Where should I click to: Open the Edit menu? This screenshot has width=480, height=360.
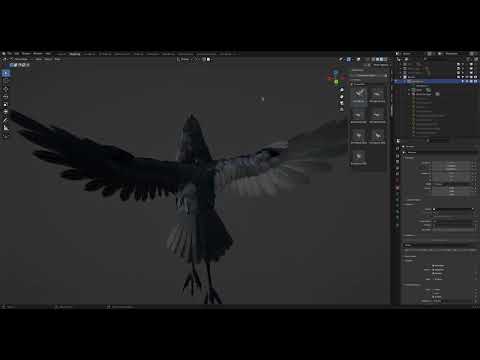[17, 54]
